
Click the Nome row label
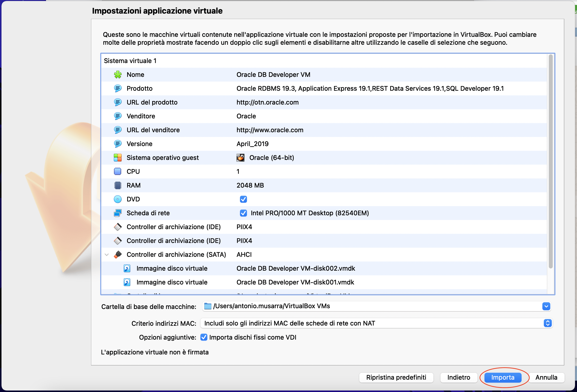(x=135, y=75)
